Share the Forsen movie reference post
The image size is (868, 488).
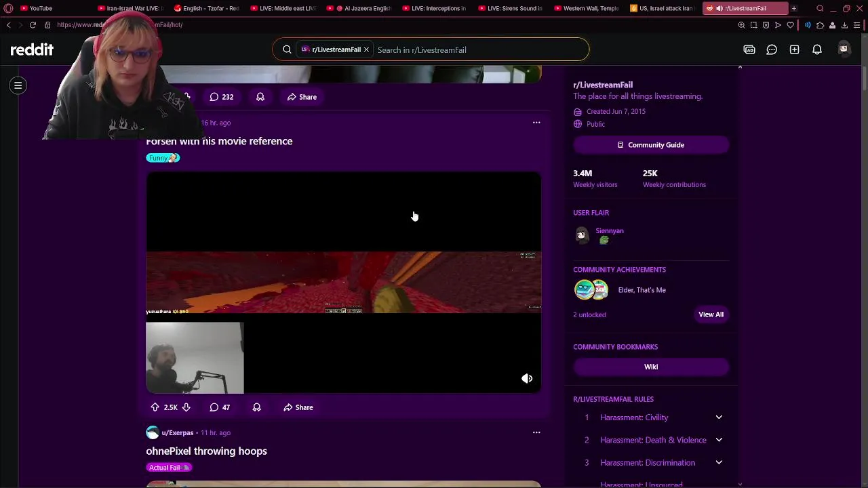(298, 407)
